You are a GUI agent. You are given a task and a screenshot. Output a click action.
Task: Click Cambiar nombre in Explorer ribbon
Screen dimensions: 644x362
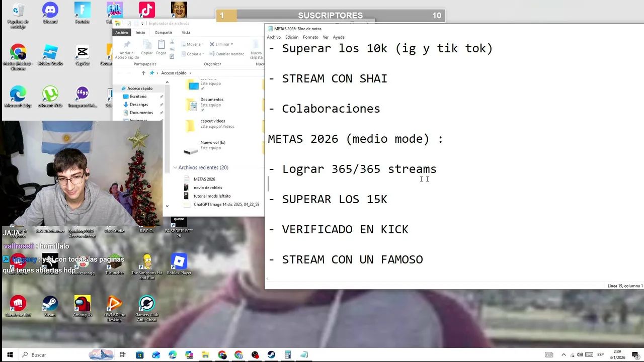click(x=227, y=54)
